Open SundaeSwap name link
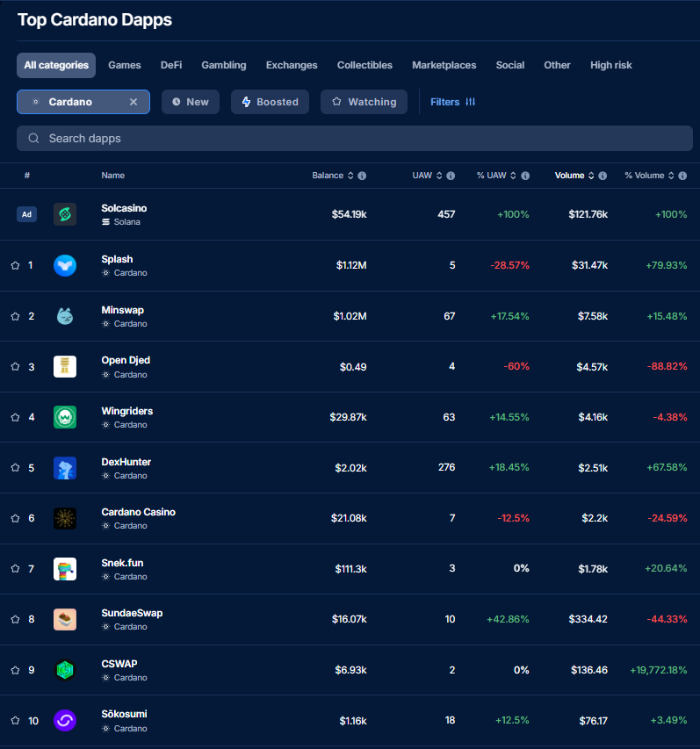Screen dimensions: 700x749 132,614
